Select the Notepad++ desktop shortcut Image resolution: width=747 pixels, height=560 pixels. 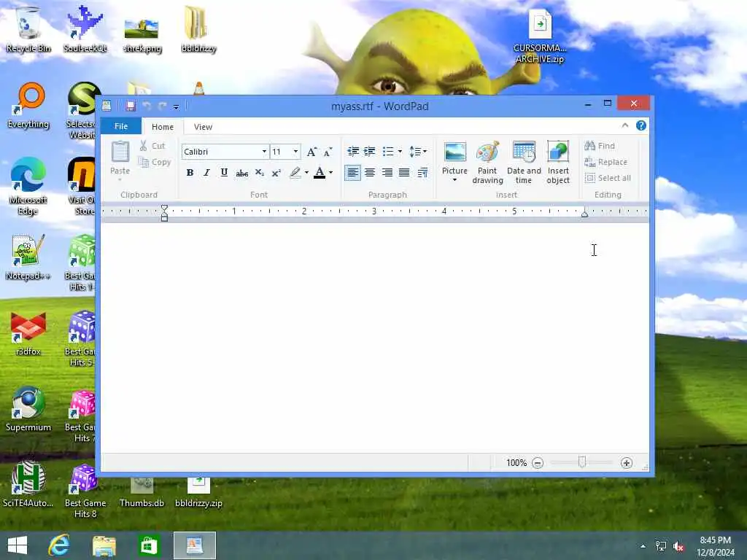coord(28,257)
